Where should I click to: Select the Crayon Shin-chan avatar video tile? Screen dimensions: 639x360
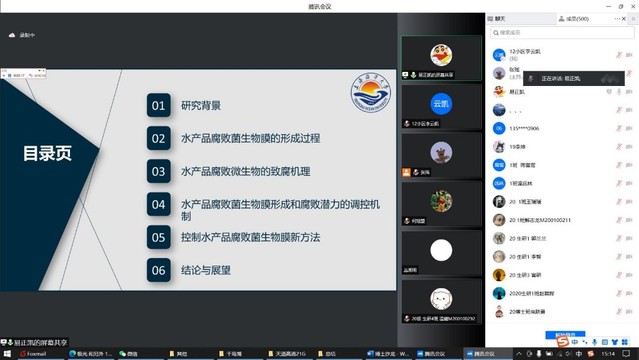[x=441, y=58]
